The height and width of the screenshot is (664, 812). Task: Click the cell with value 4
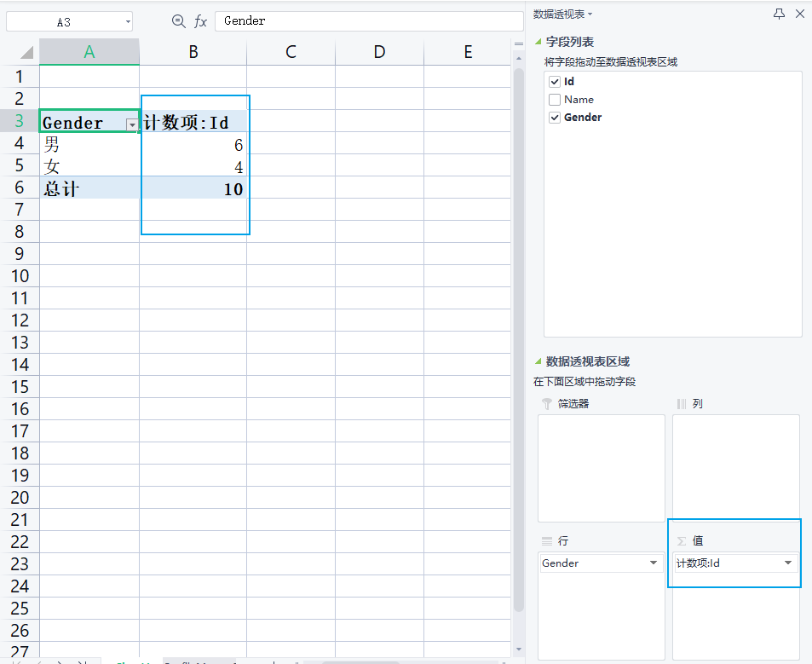tap(193, 165)
